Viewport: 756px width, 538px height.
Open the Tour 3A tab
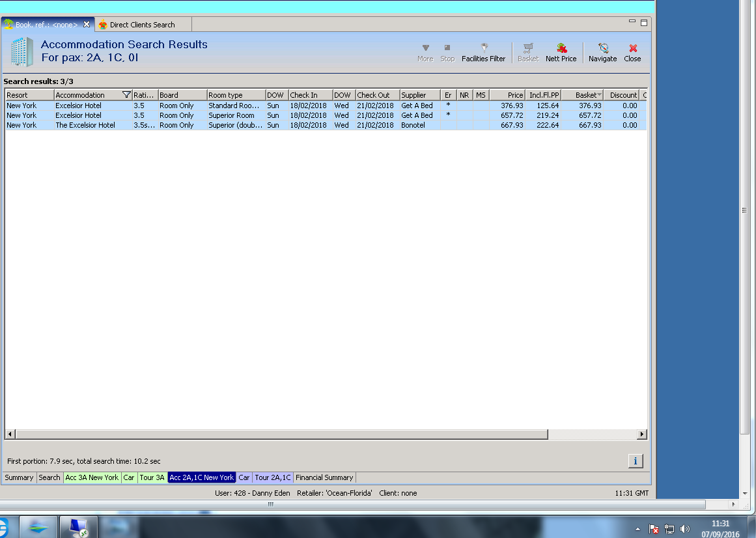[x=152, y=477]
